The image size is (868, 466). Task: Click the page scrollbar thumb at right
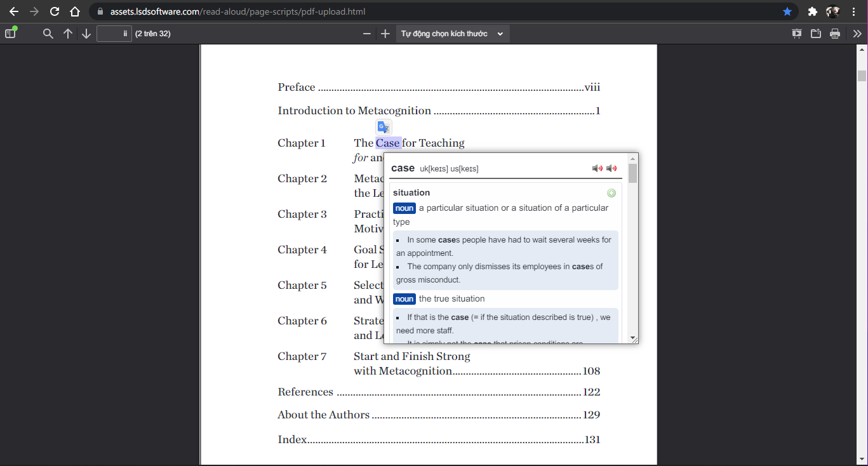(x=862, y=76)
